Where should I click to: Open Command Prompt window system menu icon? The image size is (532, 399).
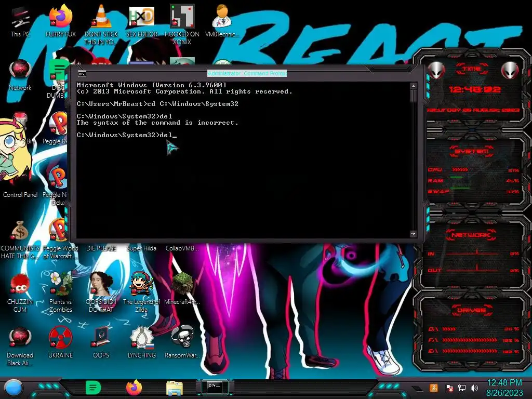click(x=82, y=74)
